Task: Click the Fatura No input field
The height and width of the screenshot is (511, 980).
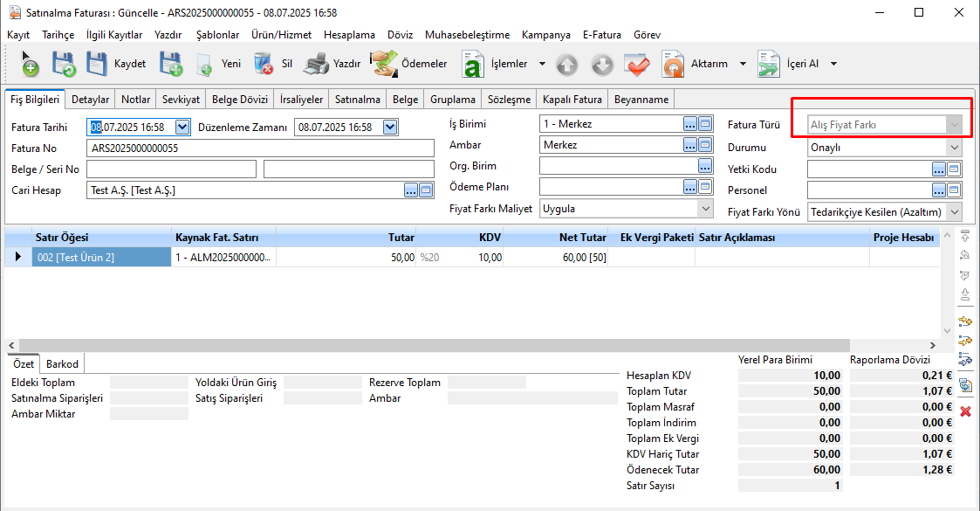Action: coord(260,148)
